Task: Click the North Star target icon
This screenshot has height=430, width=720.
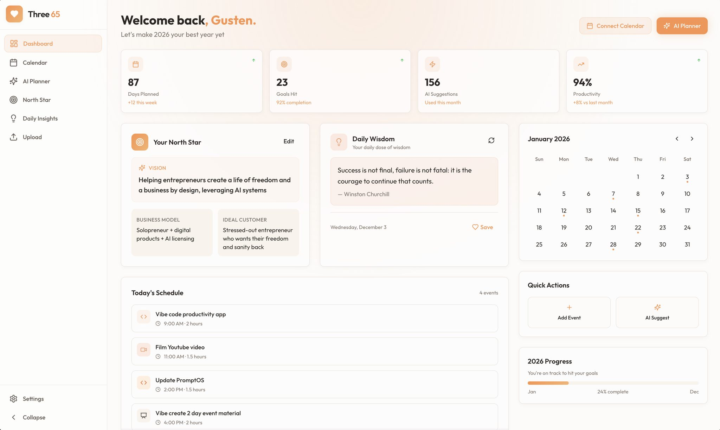Action: tap(140, 142)
